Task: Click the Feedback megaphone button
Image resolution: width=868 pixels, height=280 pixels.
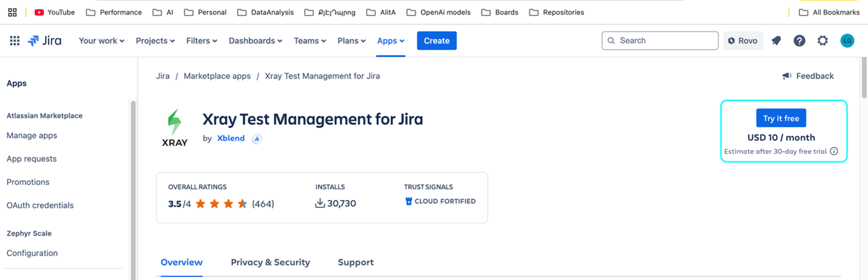Action: coord(808,76)
